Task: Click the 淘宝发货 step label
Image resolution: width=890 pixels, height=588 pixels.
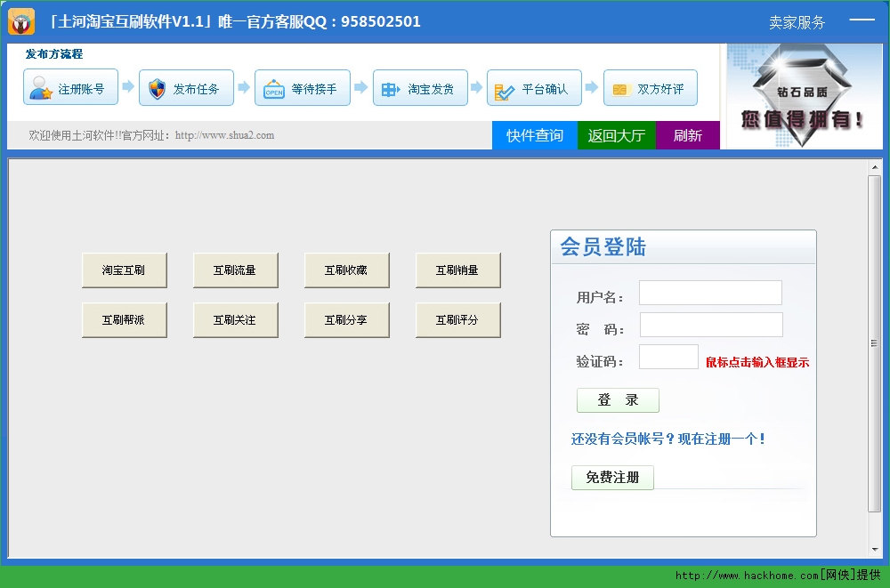Action: click(431, 89)
